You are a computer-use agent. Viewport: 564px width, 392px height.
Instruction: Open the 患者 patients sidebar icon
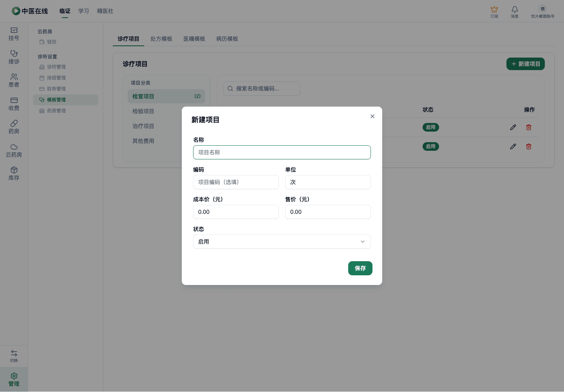[x=14, y=81]
